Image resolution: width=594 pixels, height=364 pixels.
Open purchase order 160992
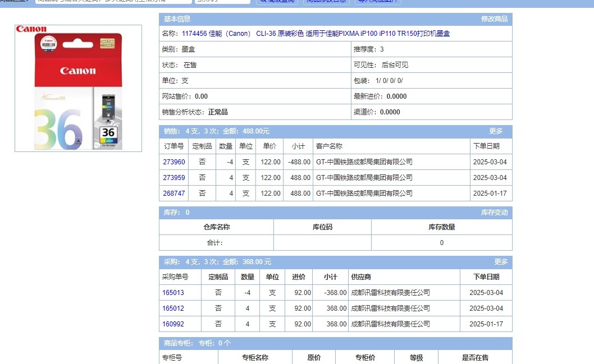173,324
